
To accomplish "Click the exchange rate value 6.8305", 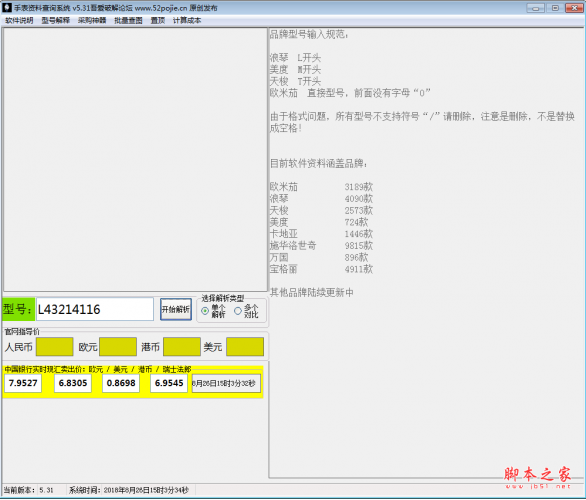I will [x=73, y=383].
